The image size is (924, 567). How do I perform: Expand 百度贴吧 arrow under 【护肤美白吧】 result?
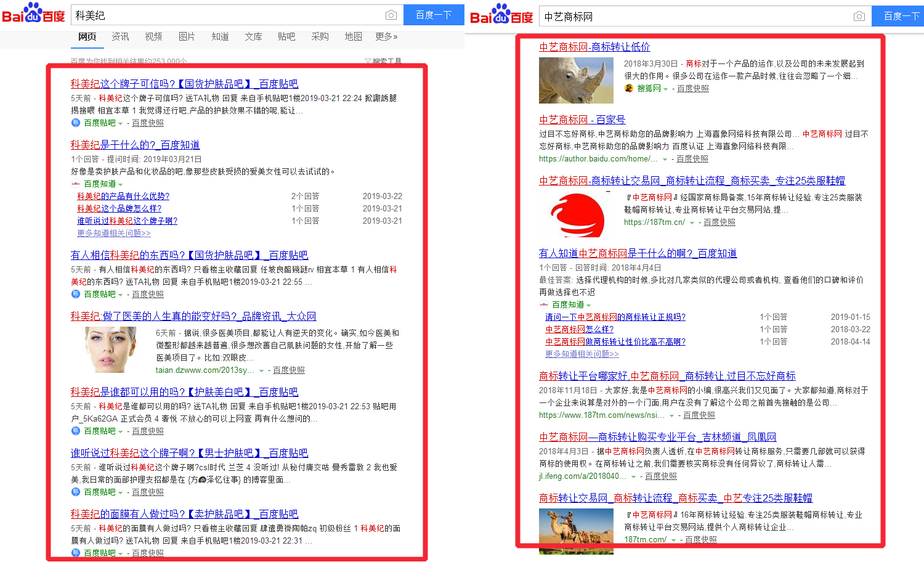click(x=120, y=431)
